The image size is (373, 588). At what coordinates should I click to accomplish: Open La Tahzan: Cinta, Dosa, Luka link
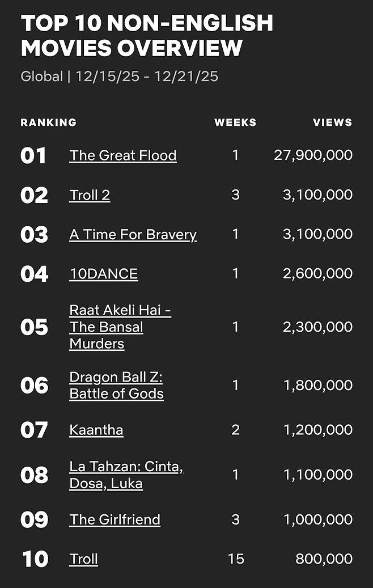126,475
